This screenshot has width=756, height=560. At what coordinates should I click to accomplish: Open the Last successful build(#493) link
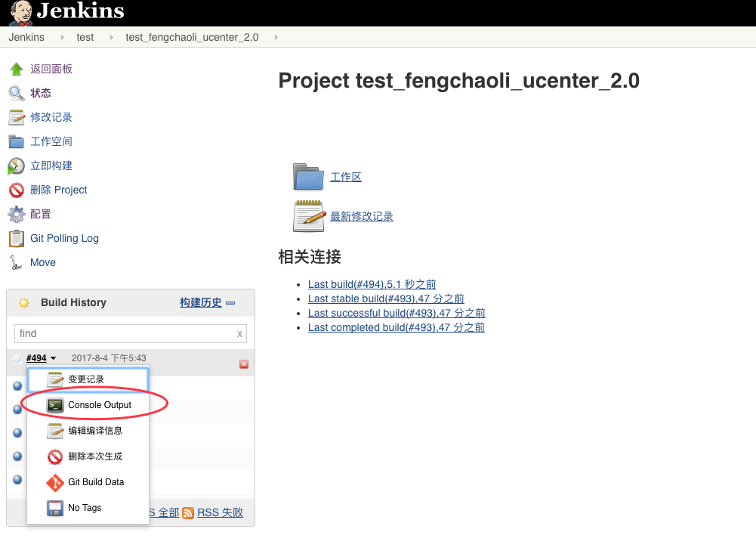coord(397,314)
